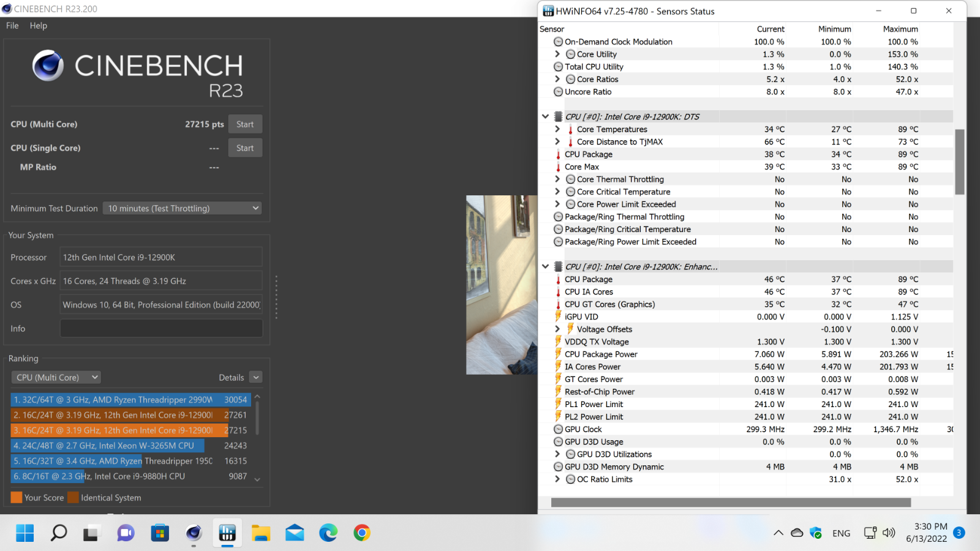This screenshot has width=980, height=551.
Task: Select the PL2 Power Limit sensor row
Action: click(745, 417)
